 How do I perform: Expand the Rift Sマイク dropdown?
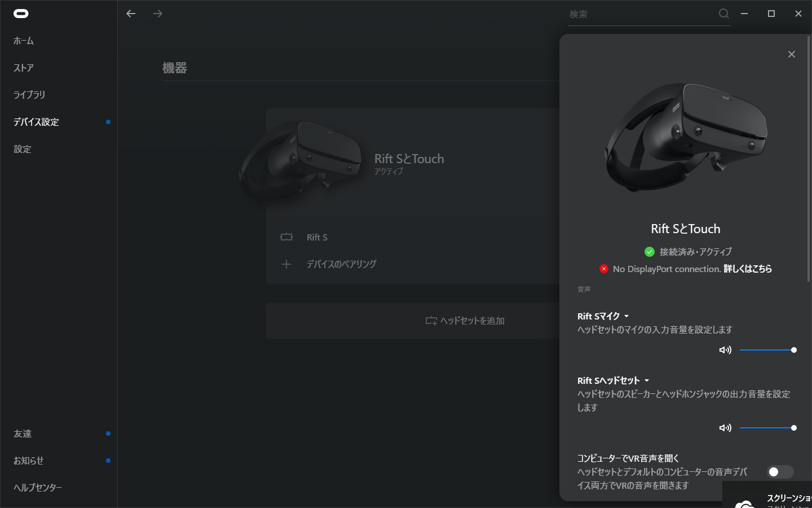point(628,316)
